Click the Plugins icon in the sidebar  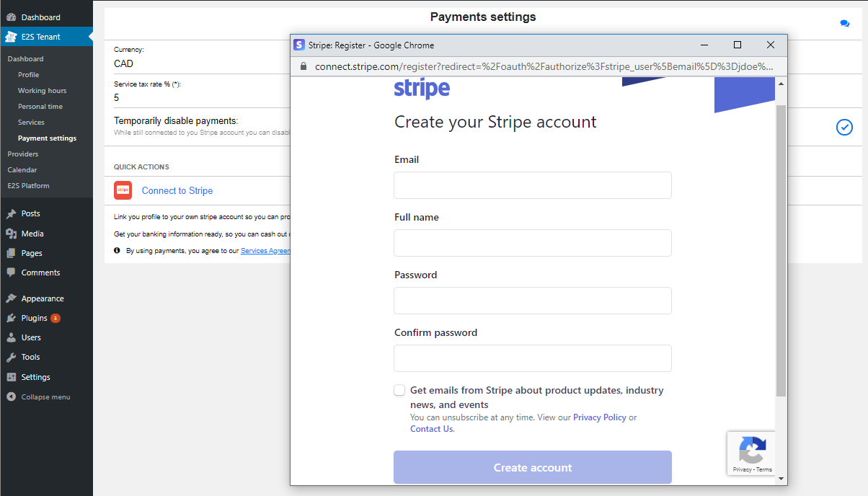pos(11,318)
